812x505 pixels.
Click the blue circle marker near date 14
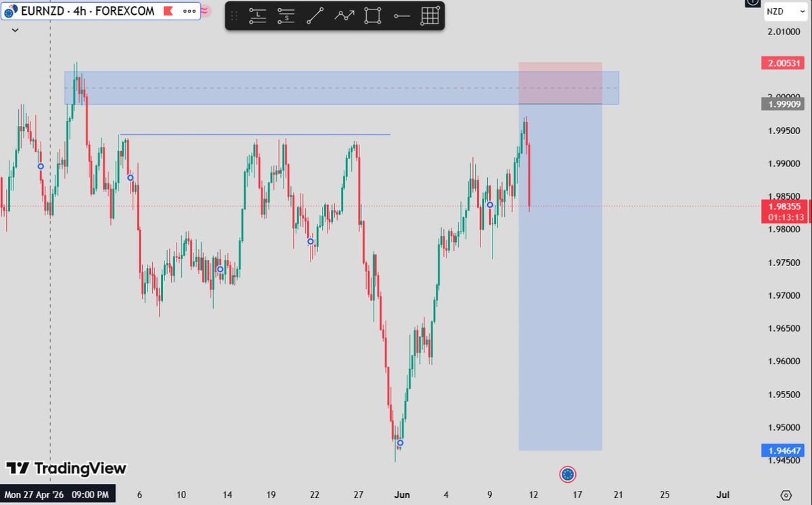pyautogui.click(x=220, y=269)
